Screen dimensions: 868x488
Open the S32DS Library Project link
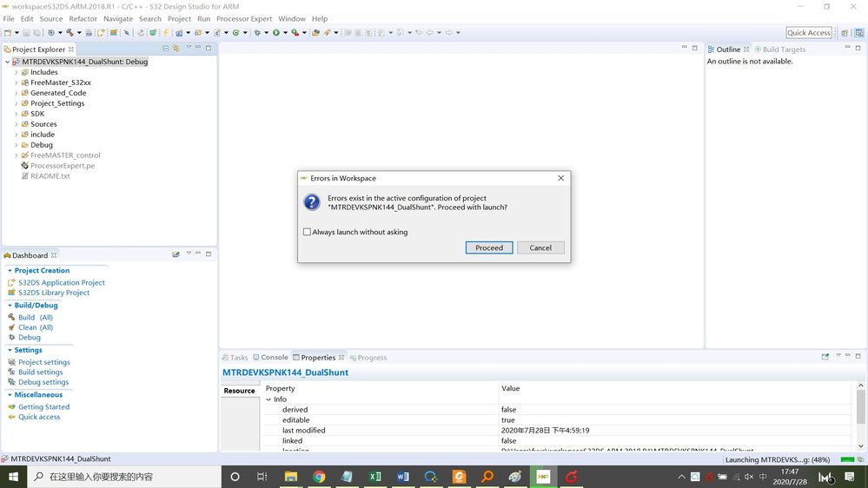point(54,293)
